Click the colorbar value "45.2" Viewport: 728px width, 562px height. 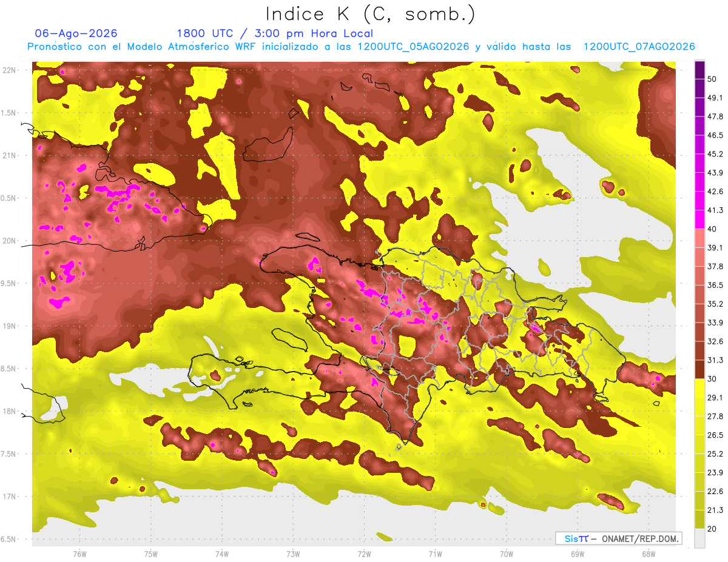tap(715, 154)
